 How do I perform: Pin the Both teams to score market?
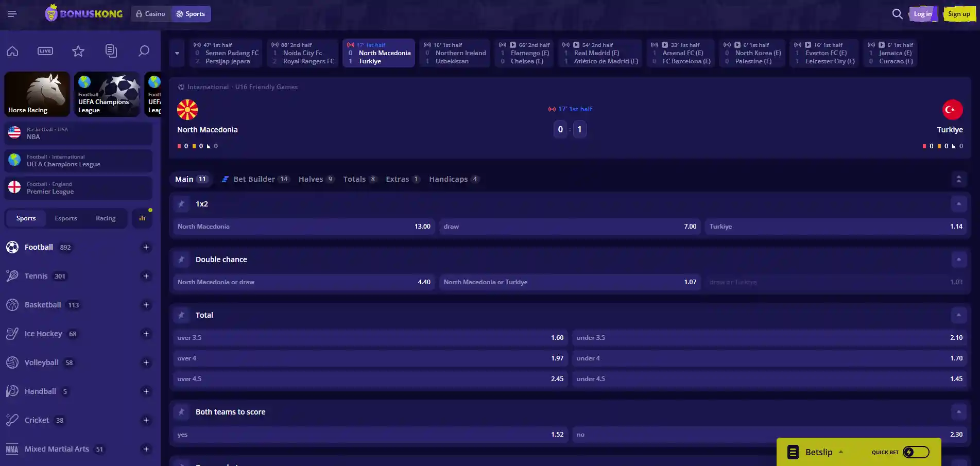tap(181, 412)
